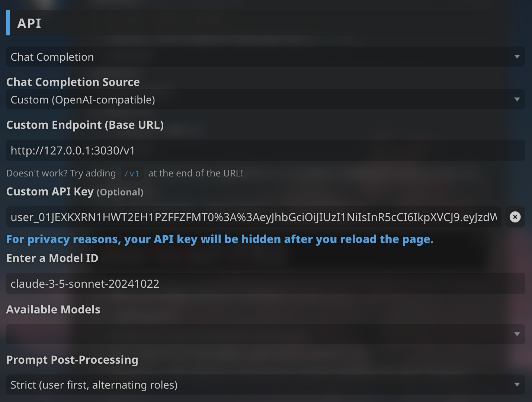Click the Custom Endpoint (Base URL) label
The width and height of the screenshot is (532, 402).
pos(85,125)
